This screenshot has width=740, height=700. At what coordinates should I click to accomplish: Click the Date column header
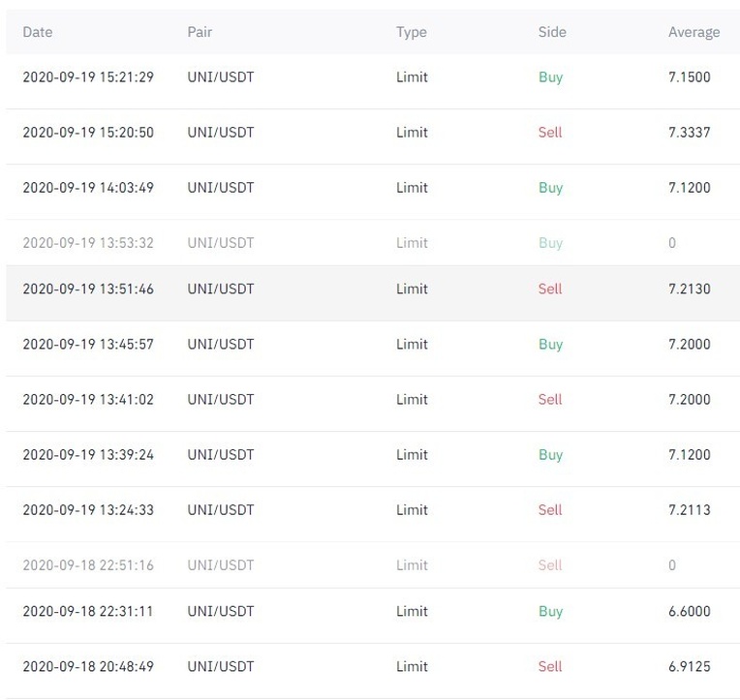[x=38, y=32]
